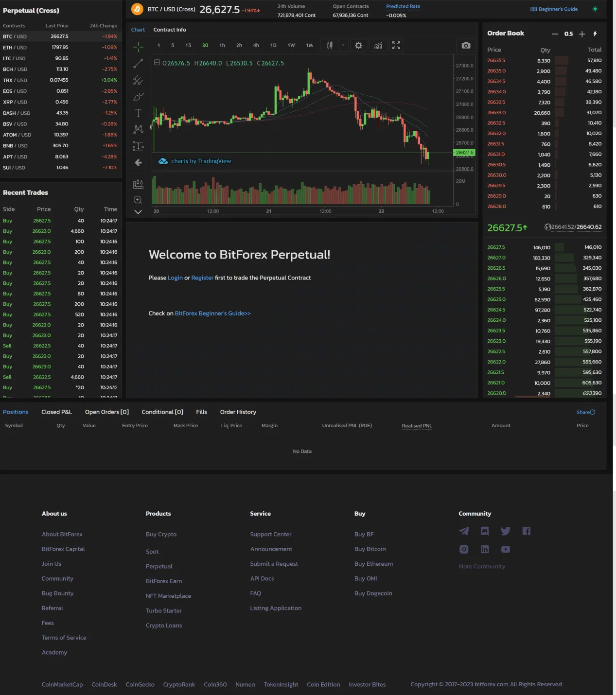The image size is (616, 695).
Task: Open the Twitter community icon
Action: click(506, 531)
